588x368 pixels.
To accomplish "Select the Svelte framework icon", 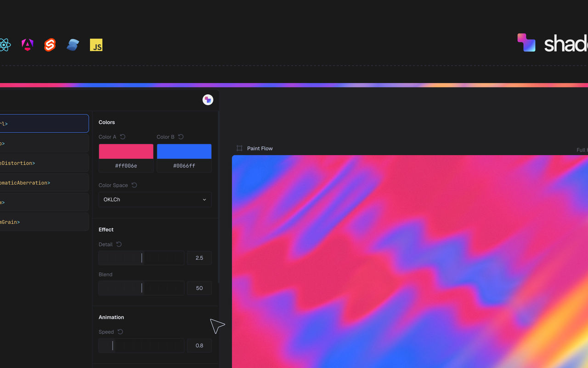I will (x=50, y=45).
